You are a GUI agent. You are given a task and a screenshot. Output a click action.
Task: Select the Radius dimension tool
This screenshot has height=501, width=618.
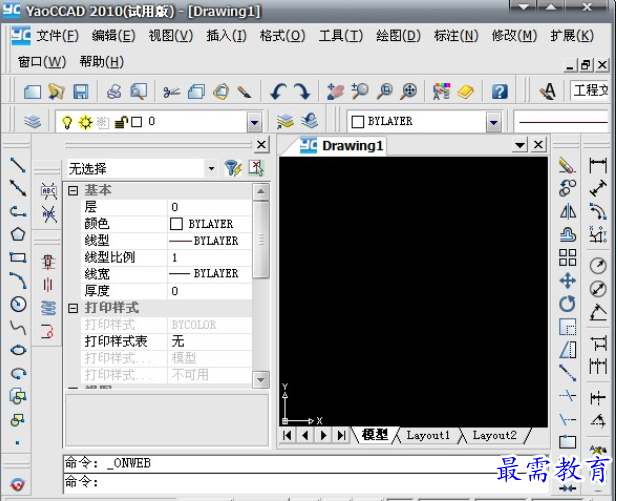click(598, 266)
